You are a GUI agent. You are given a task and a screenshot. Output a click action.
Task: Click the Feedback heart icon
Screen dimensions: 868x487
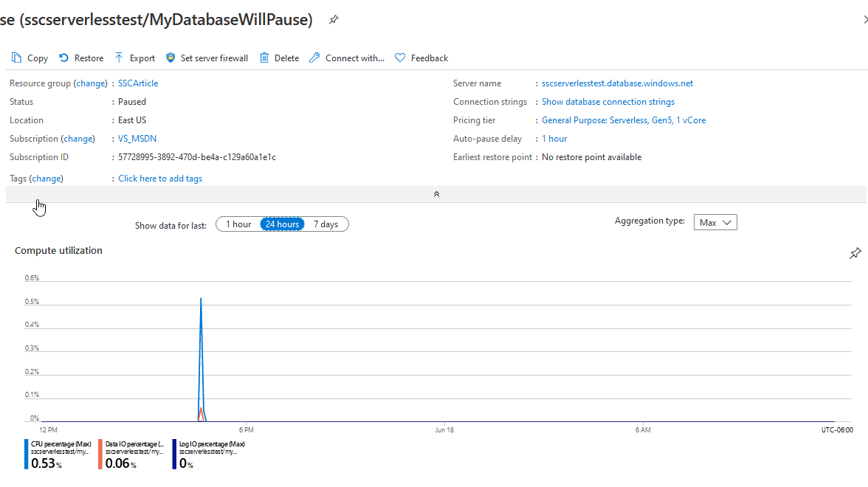(400, 58)
